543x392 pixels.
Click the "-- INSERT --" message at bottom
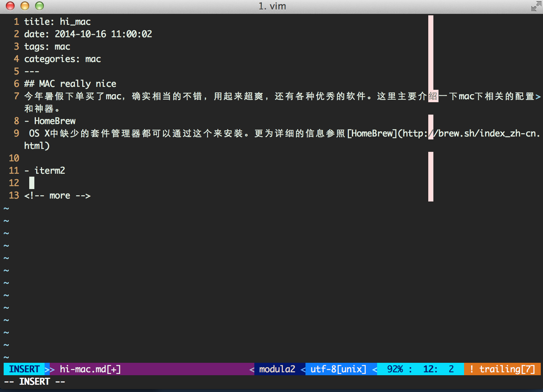(34, 382)
